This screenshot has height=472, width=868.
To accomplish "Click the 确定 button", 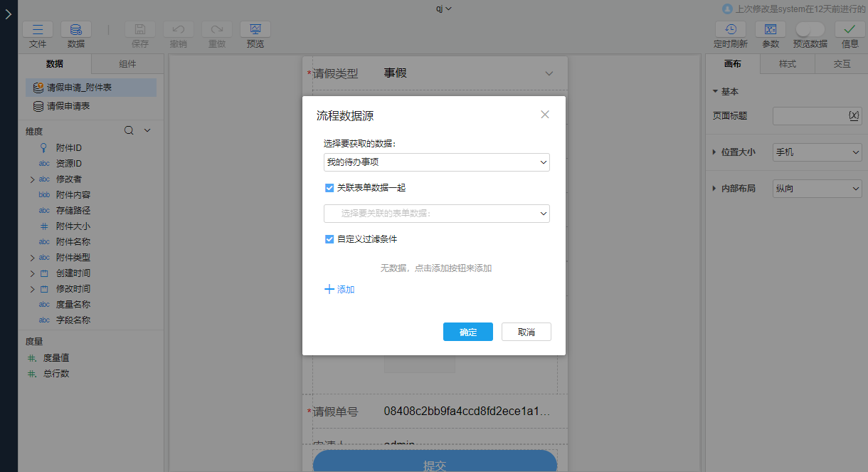I will click(467, 332).
